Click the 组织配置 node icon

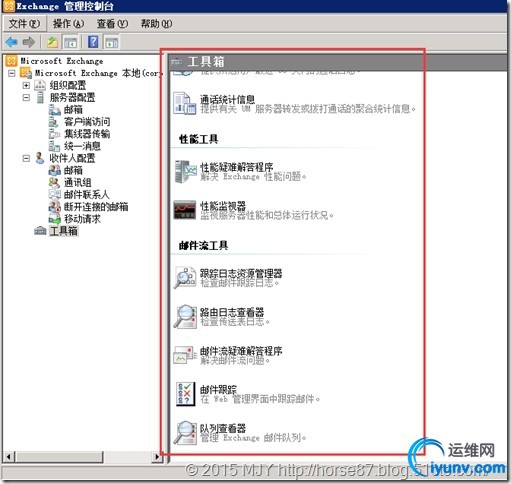point(40,85)
